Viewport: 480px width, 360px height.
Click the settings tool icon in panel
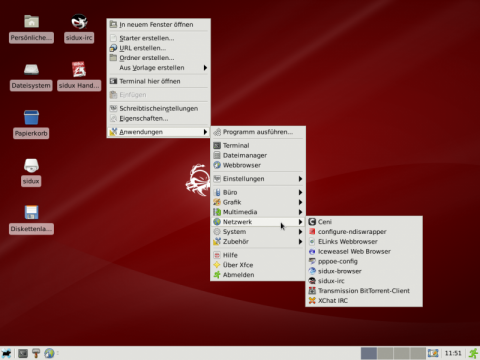click(x=36, y=353)
